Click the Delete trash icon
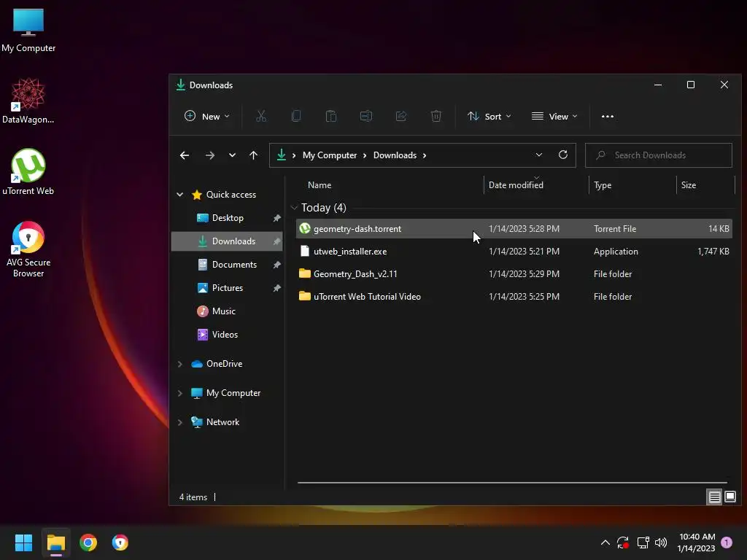The width and height of the screenshot is (747, 560). click(436, 116)
